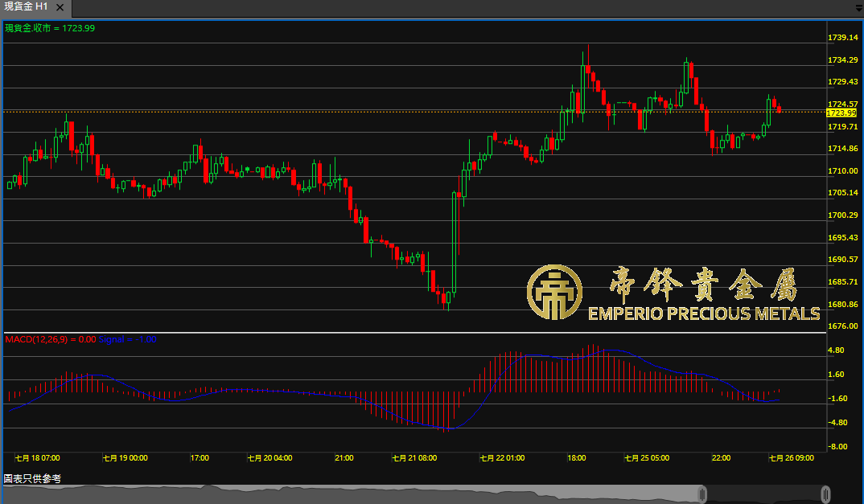This screenshot has height=504, width=864.
Task: Click the 1739.14 price axis label
Action: coord(841,38)
